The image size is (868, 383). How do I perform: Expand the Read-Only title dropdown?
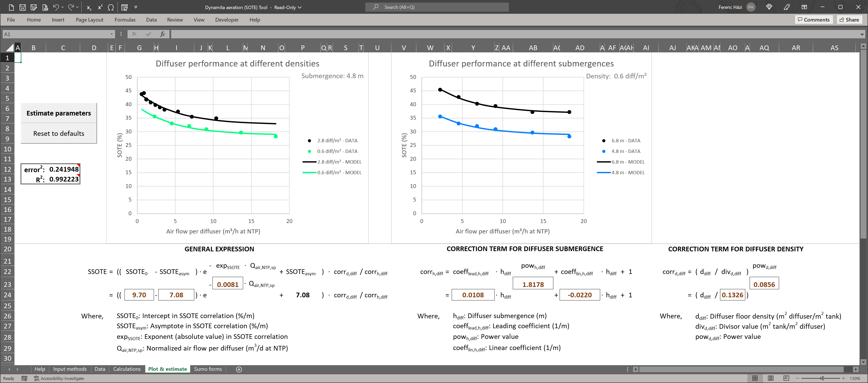click(x=300, y=7)
